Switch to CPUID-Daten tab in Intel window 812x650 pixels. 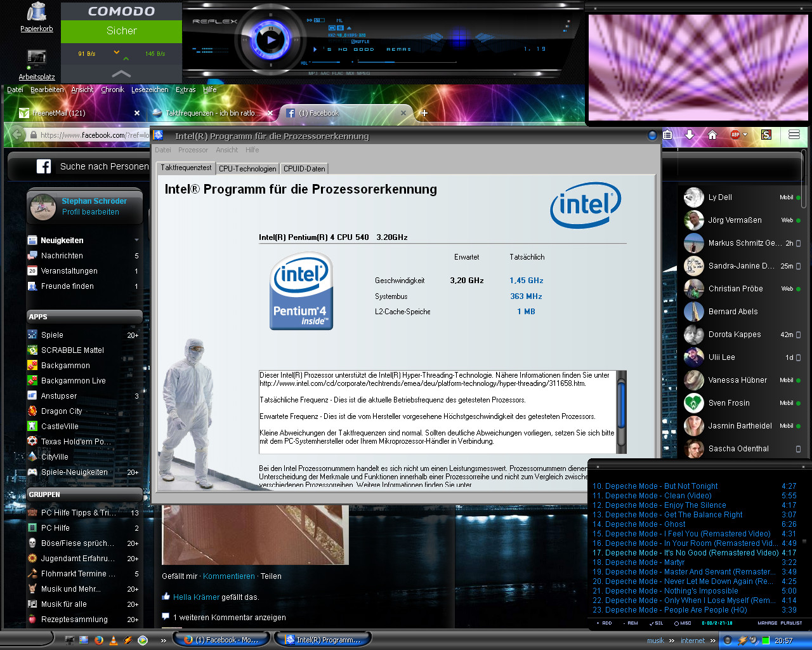pos(304,169)
